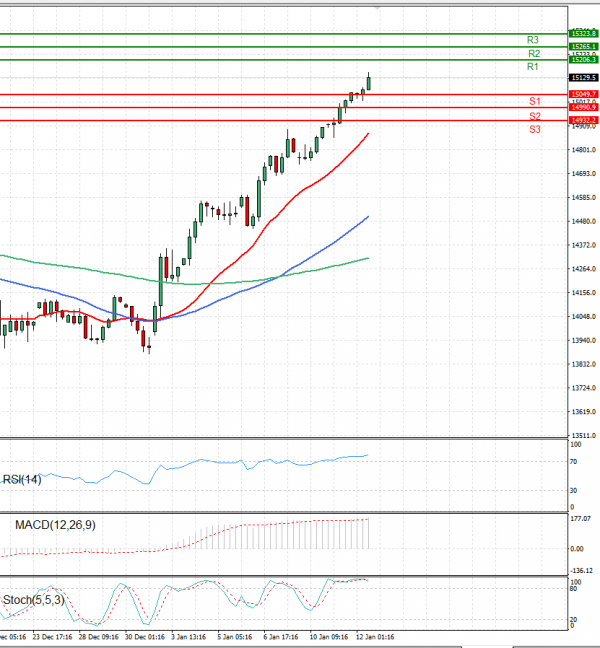Image resolution: width=600 pixels, height=648 pixels.
Task: Click the 14693.0 price axis value
Action: coord(584,174)
